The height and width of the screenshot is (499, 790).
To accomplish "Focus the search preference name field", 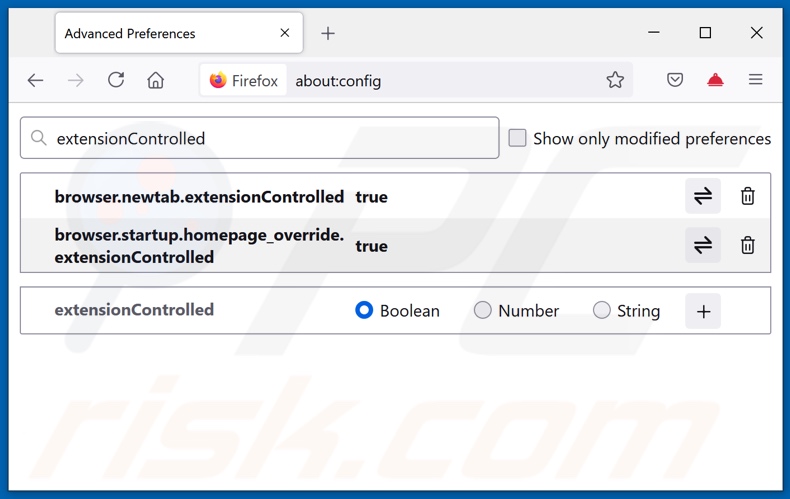I will coord(259,138).
